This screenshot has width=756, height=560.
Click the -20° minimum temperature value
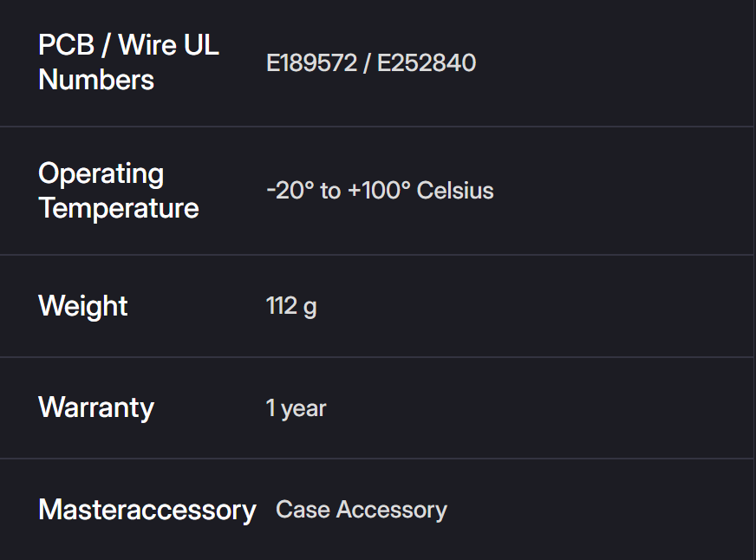click(290, 191)
